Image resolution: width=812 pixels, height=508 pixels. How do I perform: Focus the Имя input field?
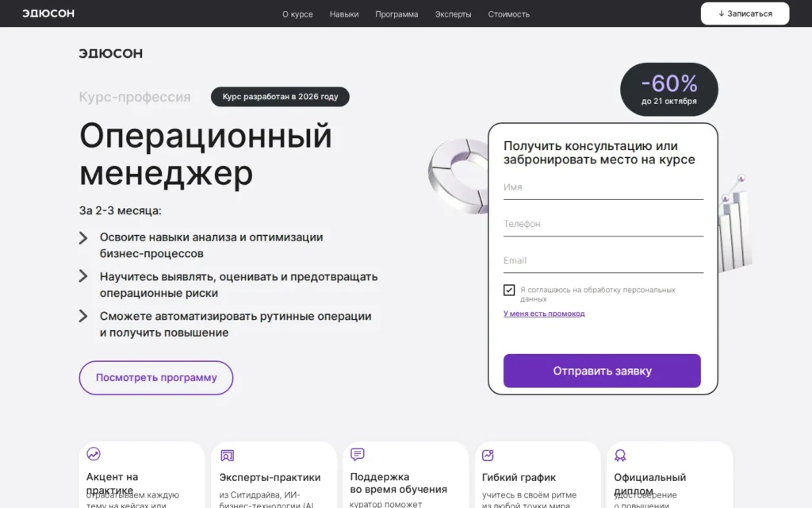pyautogui.click(x=603, y=187)
